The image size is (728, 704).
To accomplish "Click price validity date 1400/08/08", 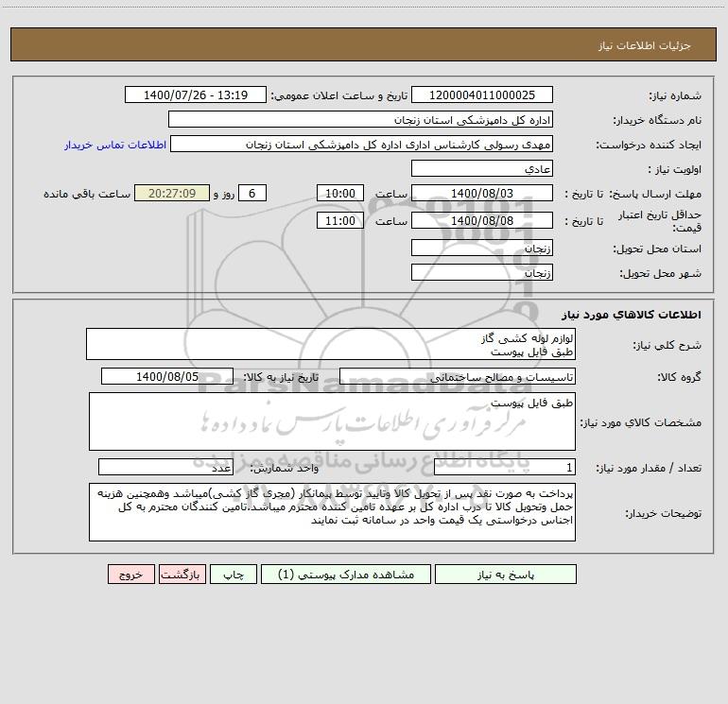I will pyautogui.click(x=482, y=220).
